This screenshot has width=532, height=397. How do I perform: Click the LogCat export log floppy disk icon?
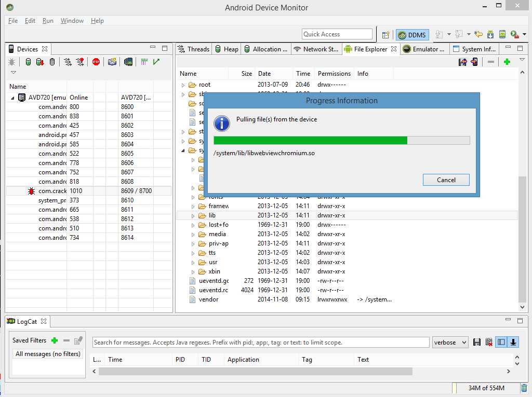coord(477,343)
